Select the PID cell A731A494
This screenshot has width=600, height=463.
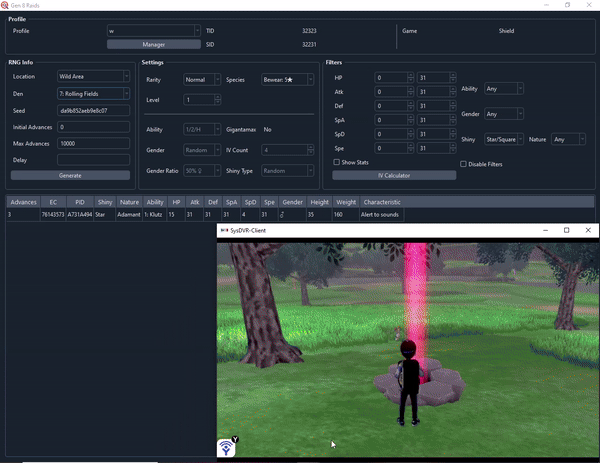point(80,215)
